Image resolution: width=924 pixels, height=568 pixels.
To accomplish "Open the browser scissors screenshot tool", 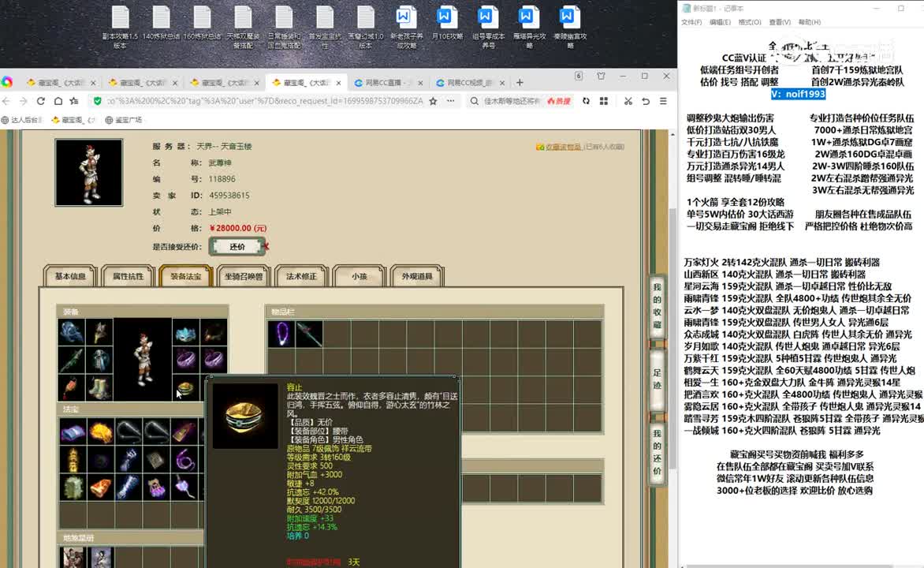I will click(x=628, y=101).
